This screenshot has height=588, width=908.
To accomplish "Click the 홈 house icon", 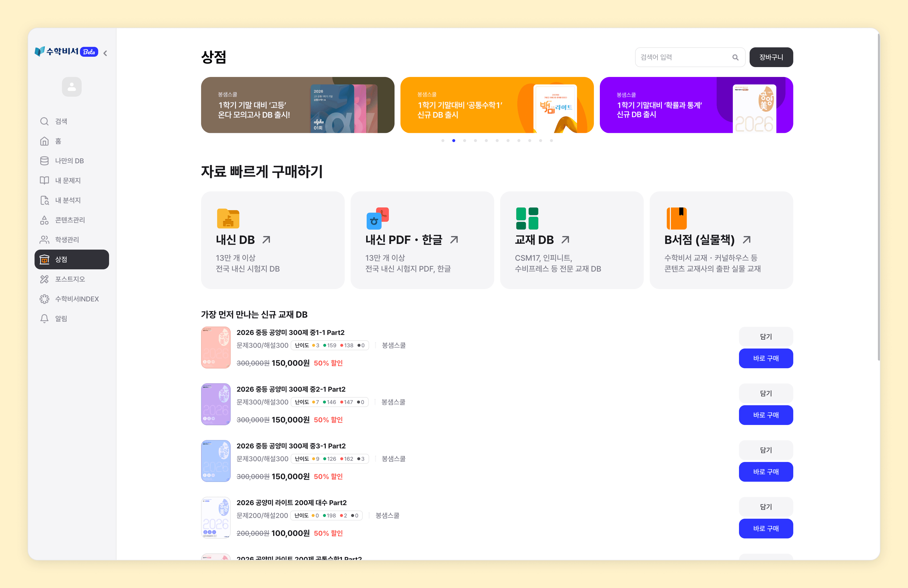I will pyautogui.click(x=44, y=141).
